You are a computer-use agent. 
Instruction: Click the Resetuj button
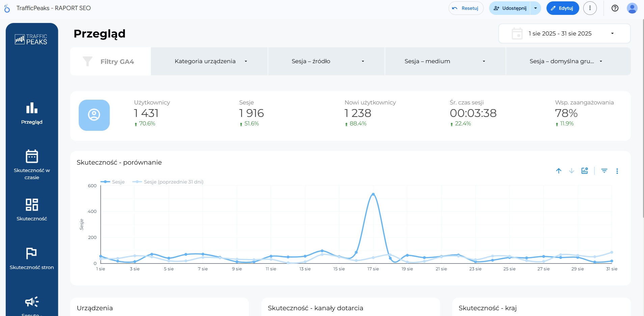[x=466, y=8]
